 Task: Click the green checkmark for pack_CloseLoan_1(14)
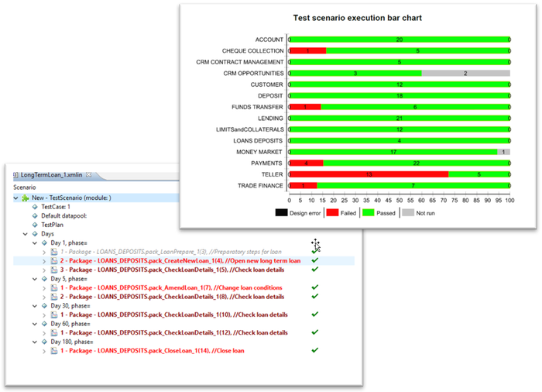314,350
